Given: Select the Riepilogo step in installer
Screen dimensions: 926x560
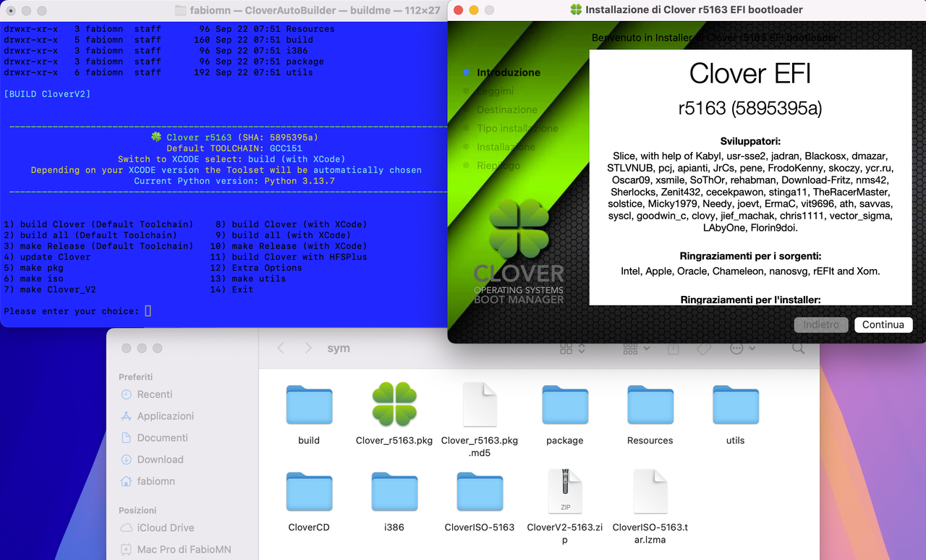Looking at the screenshot, I should (498, 166).
